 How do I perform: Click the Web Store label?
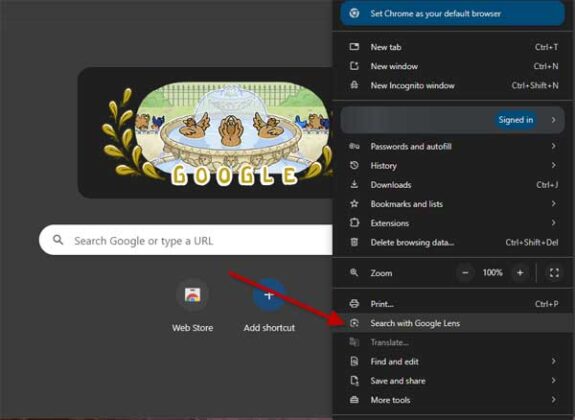pos(193,328)
